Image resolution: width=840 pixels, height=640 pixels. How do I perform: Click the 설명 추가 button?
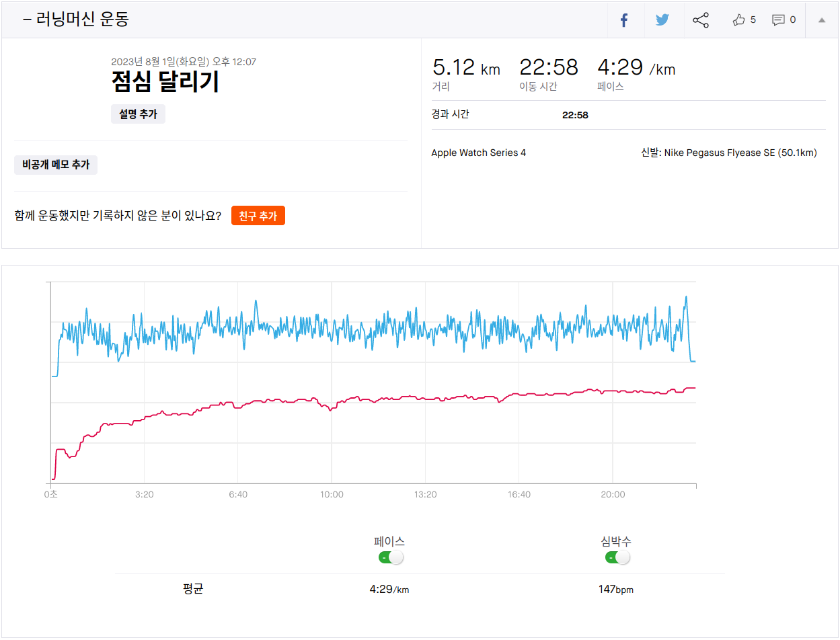138,114
